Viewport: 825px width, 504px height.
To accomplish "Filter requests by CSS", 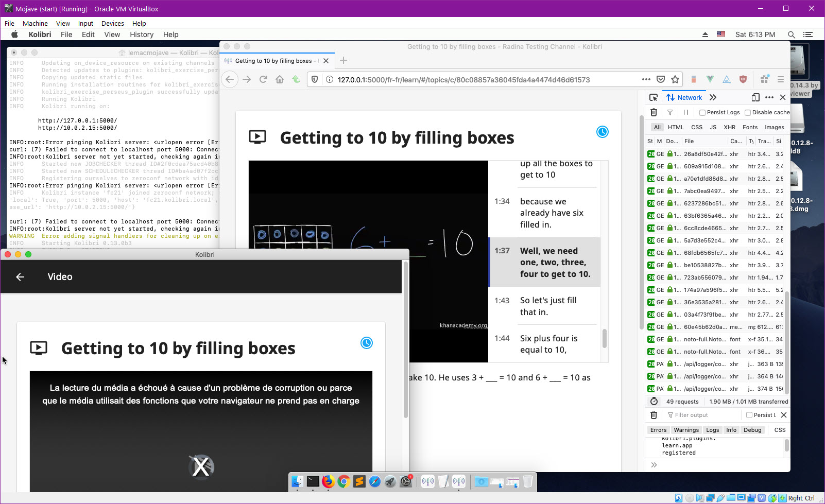I will click(697, 127).
